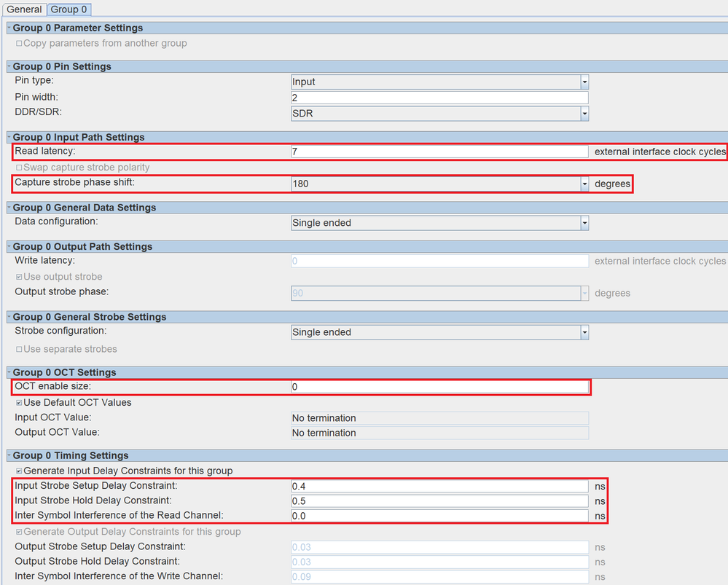Toggle Use Default OCT Values checkbox
This screenshot has height=585, width=728.
point(19,403)
